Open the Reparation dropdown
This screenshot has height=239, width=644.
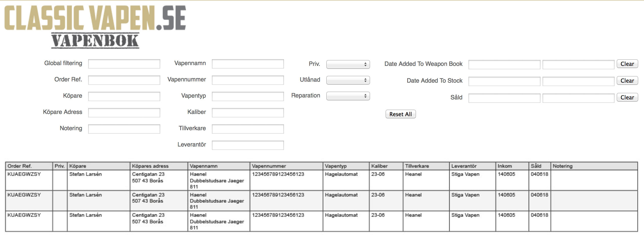[x=348, y=96]
